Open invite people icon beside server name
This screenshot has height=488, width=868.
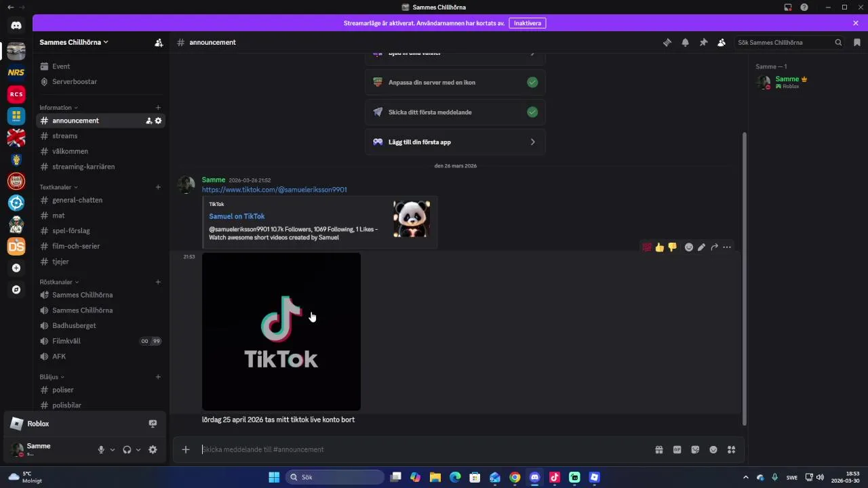[x=159, y=42]
